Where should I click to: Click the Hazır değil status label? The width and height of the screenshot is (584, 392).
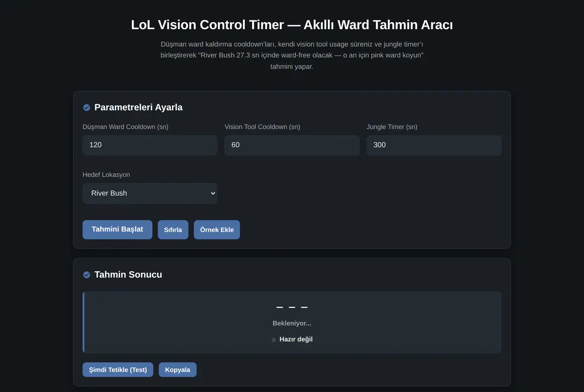pyautogui.click(x=296, y=339)
